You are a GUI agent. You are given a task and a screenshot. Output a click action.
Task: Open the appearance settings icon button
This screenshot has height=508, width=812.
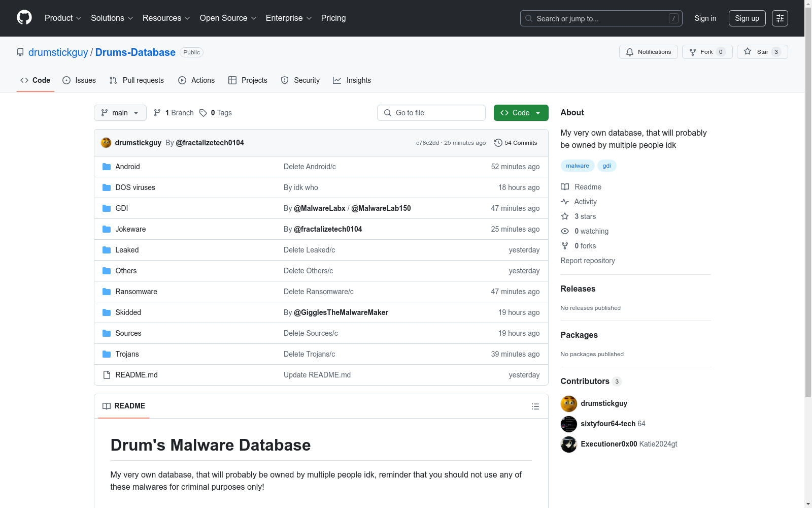point(780,18)
